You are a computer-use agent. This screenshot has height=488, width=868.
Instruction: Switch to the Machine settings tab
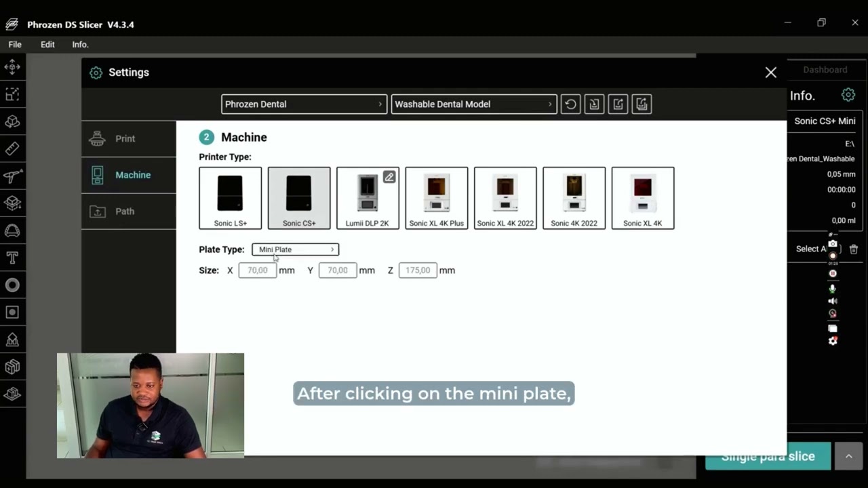click(129, 175)
